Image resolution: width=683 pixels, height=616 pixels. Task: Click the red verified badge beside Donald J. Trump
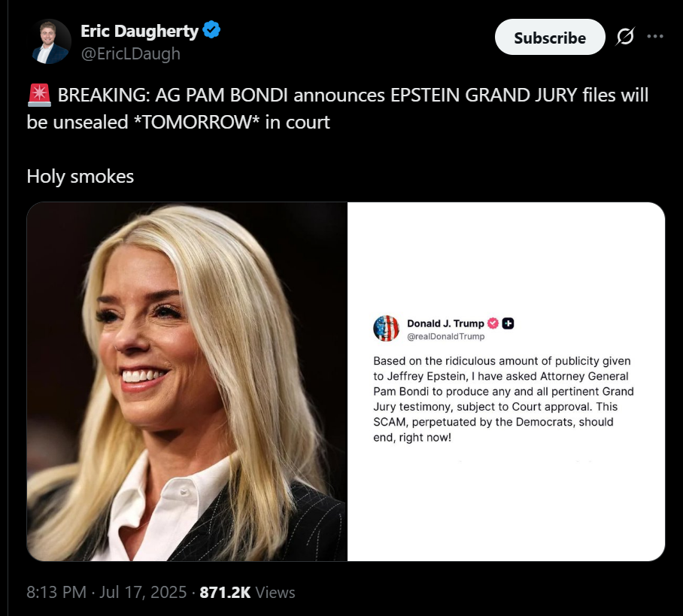(x=493, y=323)
